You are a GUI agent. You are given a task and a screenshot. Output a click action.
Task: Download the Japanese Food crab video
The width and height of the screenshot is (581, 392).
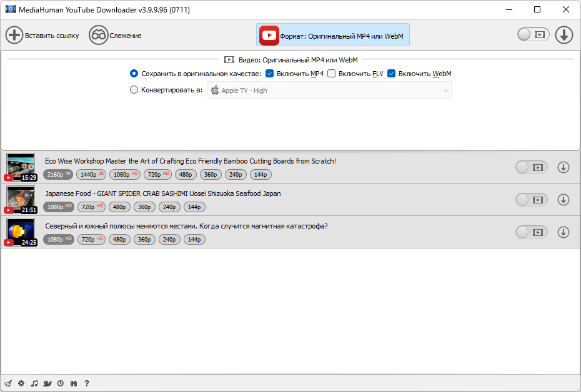(564, 200)
